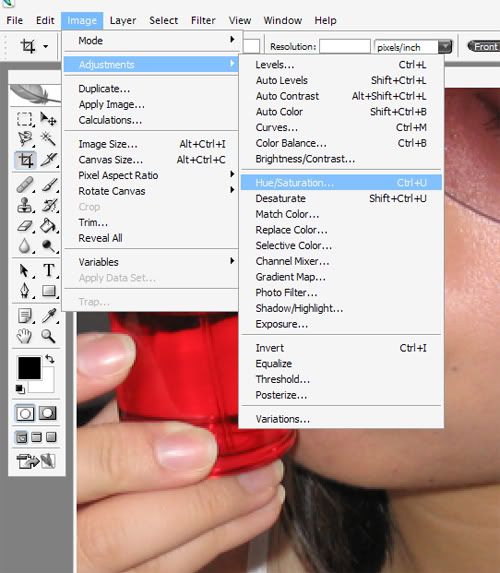
Task: Open the pixels/inch units dropdown
Action: pyautogui.click(x=445, y=47)
